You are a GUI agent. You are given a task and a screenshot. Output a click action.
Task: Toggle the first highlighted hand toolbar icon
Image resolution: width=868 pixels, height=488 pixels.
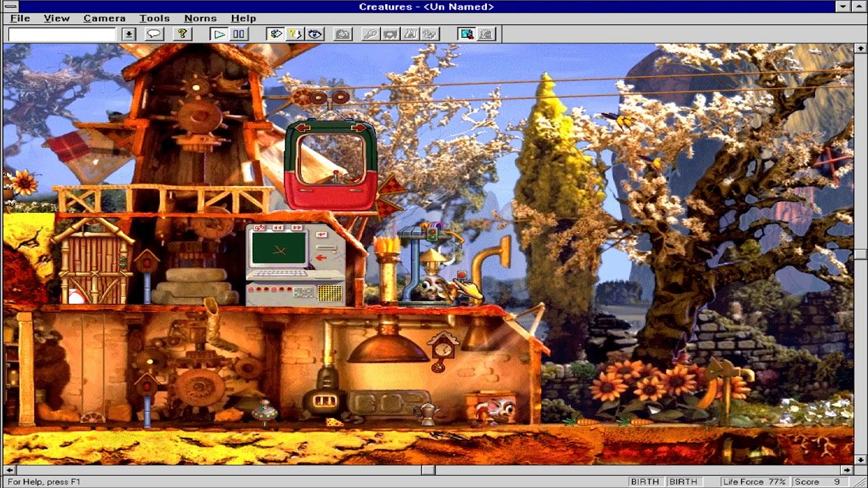coord(275,34)
